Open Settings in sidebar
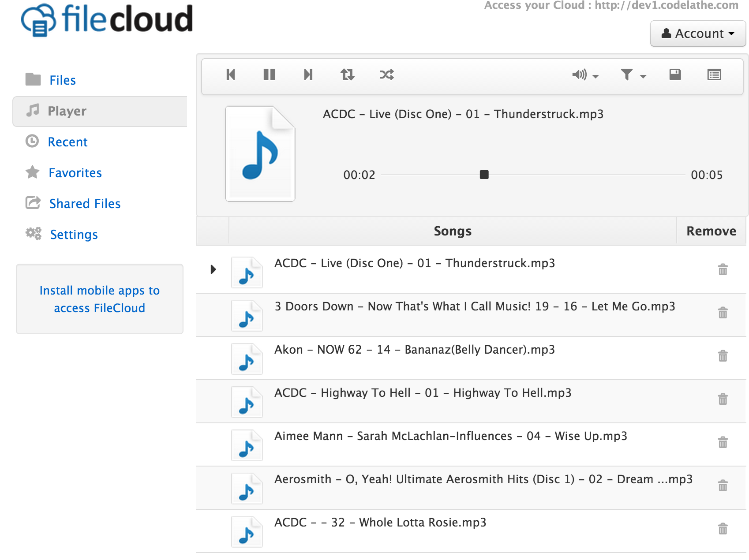The image size is (749, 560). [x=74, y=235]
